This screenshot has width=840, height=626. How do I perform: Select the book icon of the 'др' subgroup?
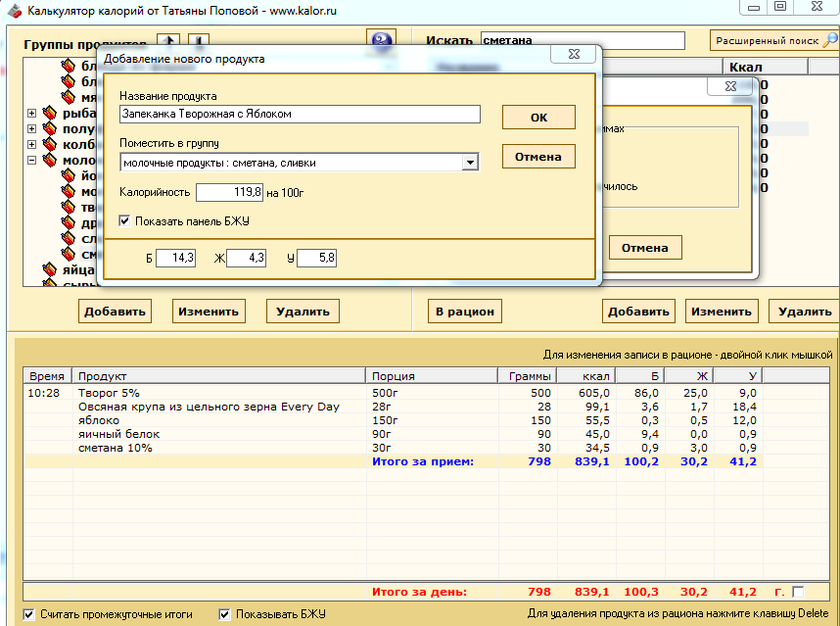68,222
